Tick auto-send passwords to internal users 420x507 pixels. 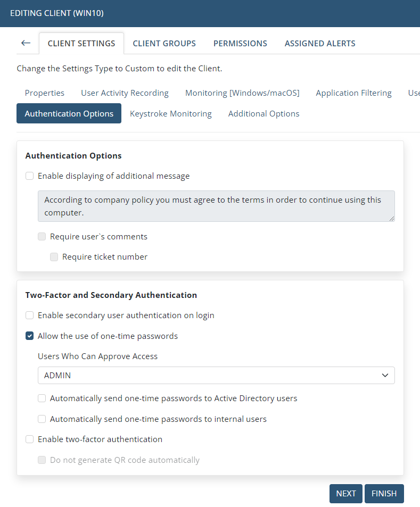pyautogui.click(x=42, y=419)
